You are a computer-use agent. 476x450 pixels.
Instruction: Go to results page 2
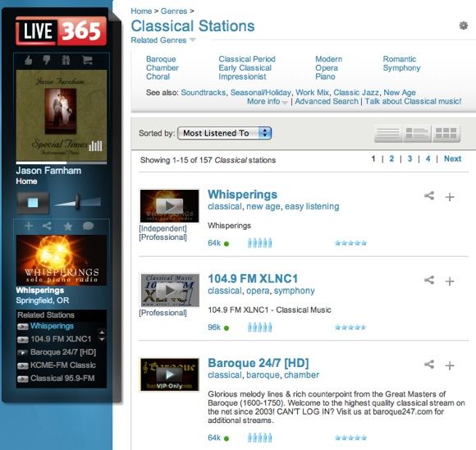click(391, 158)
